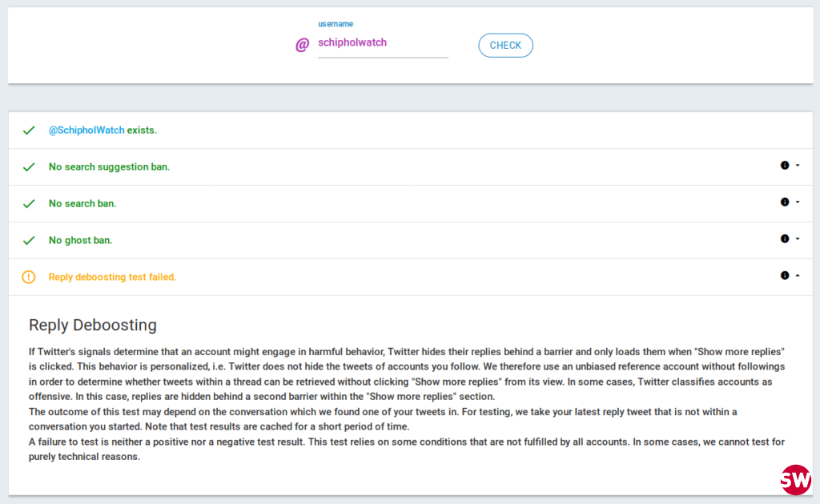Click info icon on 'No search ban' row
The width and height of the screenshot is (820, 504).
[785, 202]
